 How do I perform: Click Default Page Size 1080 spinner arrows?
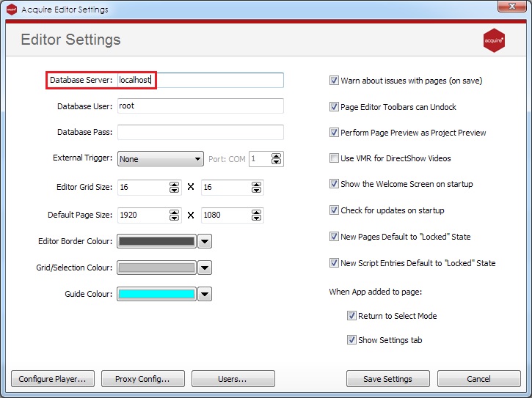tap(256, 215)
